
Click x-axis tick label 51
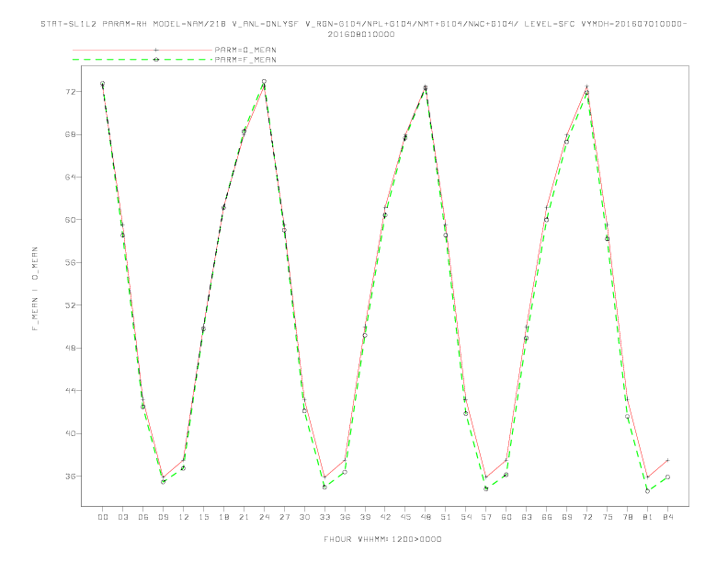446,517
